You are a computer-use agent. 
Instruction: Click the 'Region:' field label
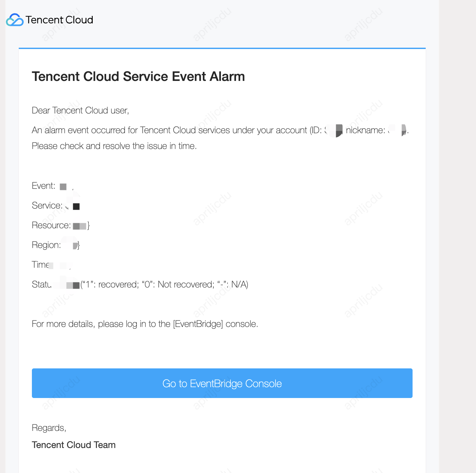click(x=46, y=245)
